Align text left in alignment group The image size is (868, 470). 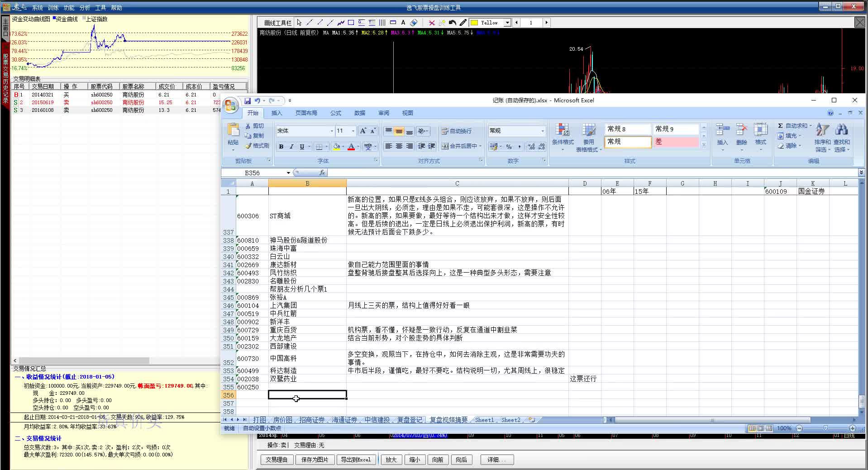pos(388,146)
